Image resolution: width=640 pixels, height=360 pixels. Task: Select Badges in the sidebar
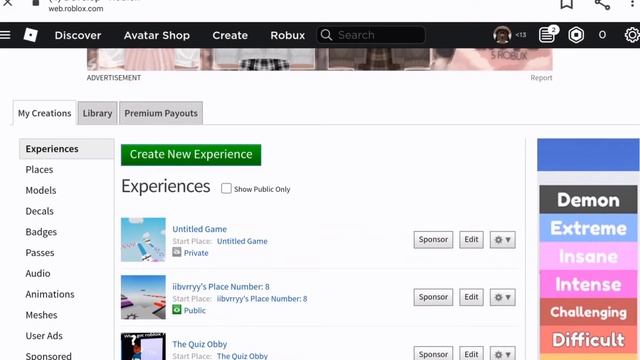pos(41,232)
